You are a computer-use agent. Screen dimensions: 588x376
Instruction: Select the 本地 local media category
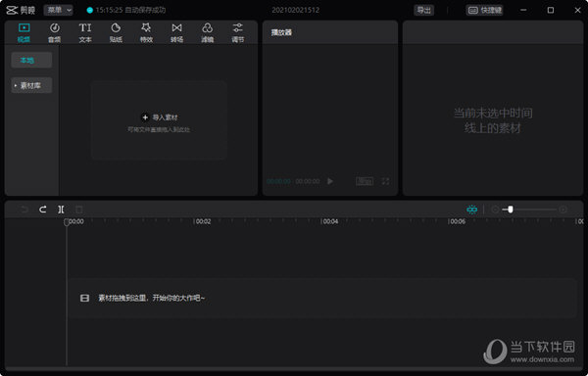point(31,61)
